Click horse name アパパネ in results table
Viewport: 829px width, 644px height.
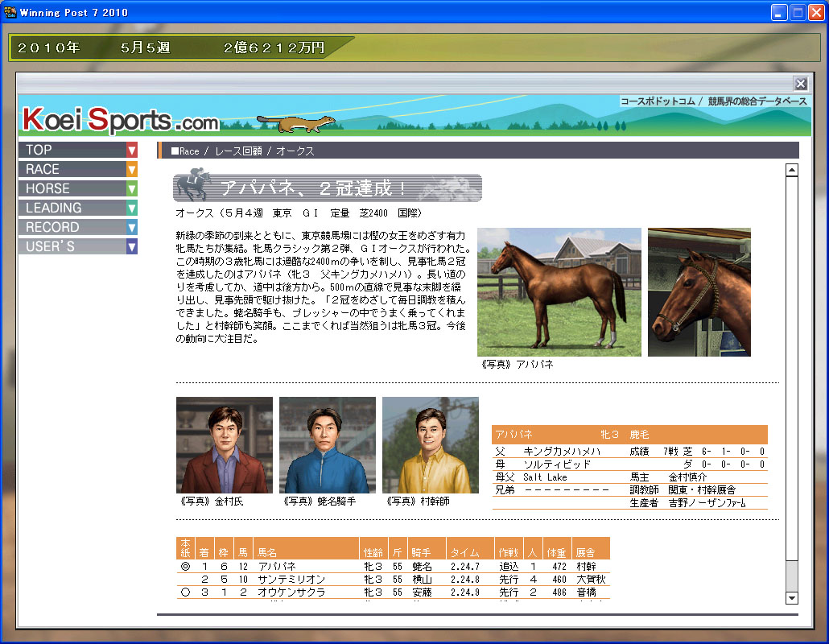277,566
